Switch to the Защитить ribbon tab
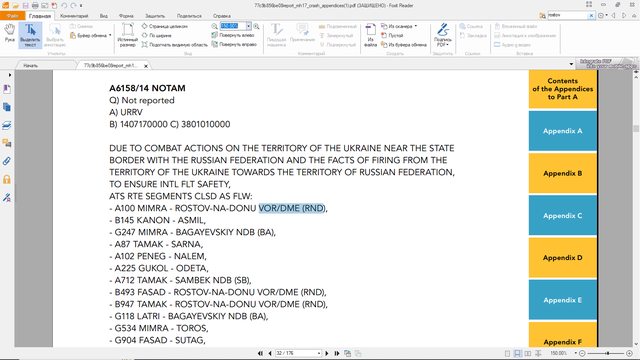Viewport: 640px width, 360px height. coord(155,16)
